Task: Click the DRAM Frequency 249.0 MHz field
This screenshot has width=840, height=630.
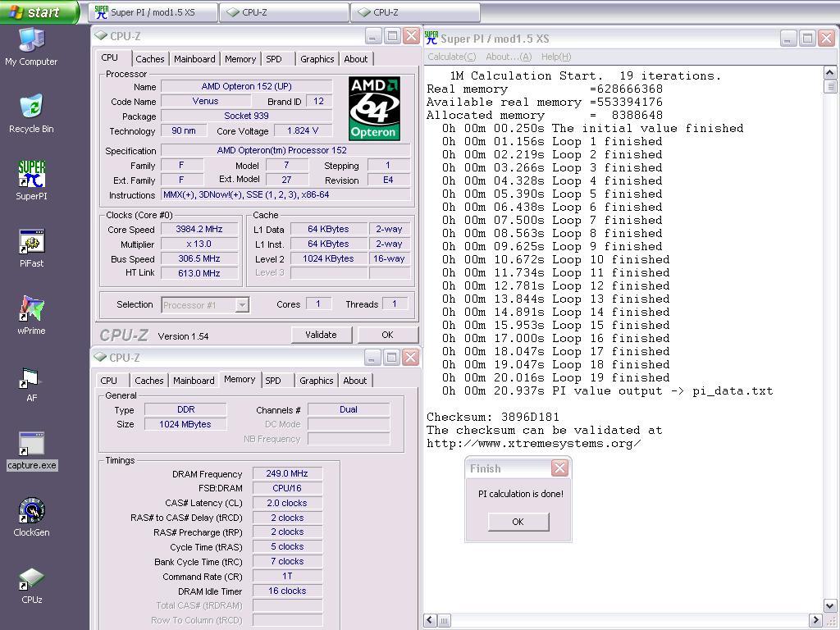Action: point(287,473)
